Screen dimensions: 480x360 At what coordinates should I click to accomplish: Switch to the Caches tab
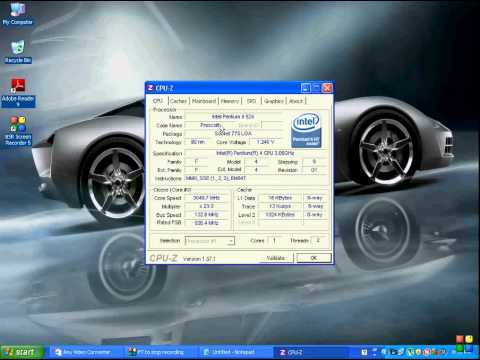tap(178, 101)
